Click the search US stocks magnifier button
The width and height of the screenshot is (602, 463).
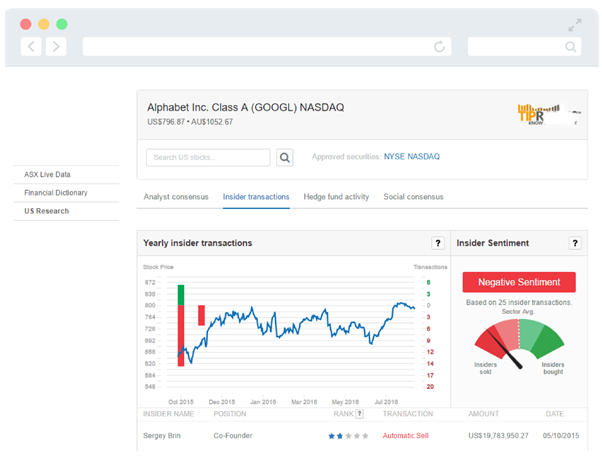[x=284, y=157]
